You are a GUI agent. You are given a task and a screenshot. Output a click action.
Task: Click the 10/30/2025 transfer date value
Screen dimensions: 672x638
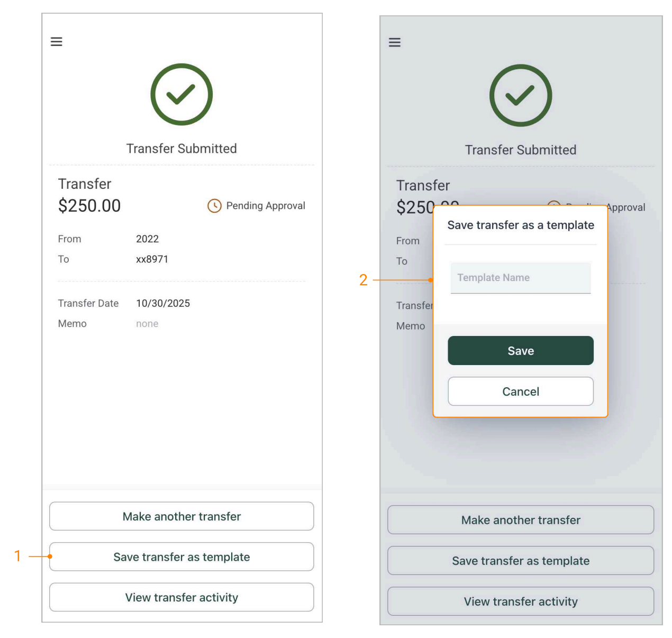tap(163, 303)
